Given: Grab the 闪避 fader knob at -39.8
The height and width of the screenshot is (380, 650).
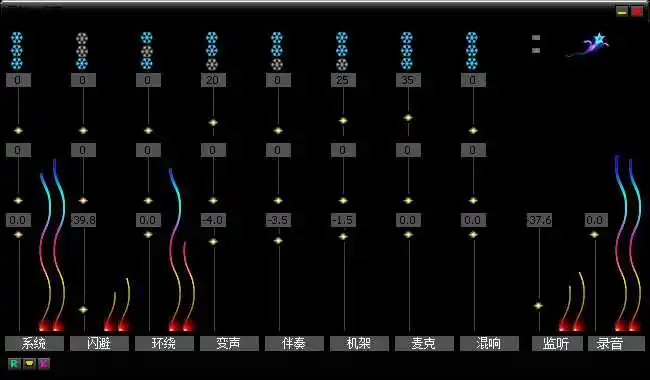Looking at the screenshot, I should (x=83, y=310).
